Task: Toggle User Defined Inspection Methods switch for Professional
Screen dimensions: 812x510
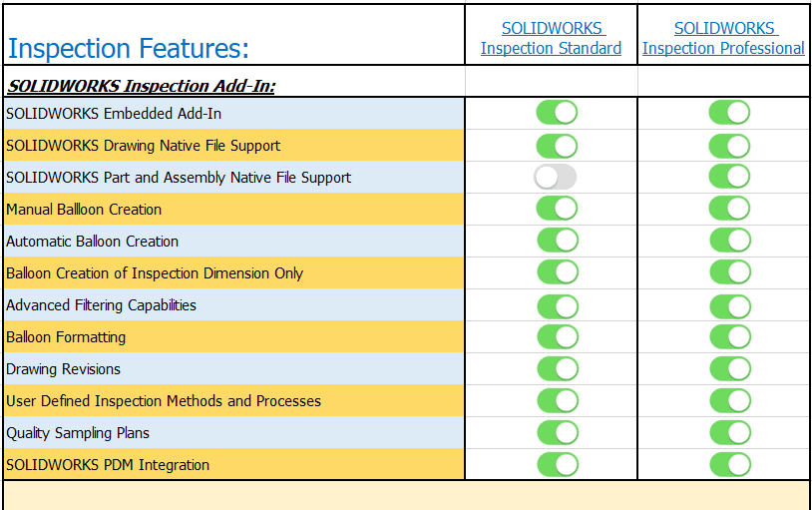Action: point(730,400)
